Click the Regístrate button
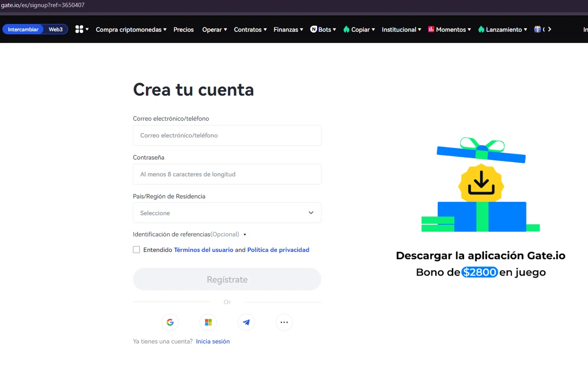 (227, 279)
